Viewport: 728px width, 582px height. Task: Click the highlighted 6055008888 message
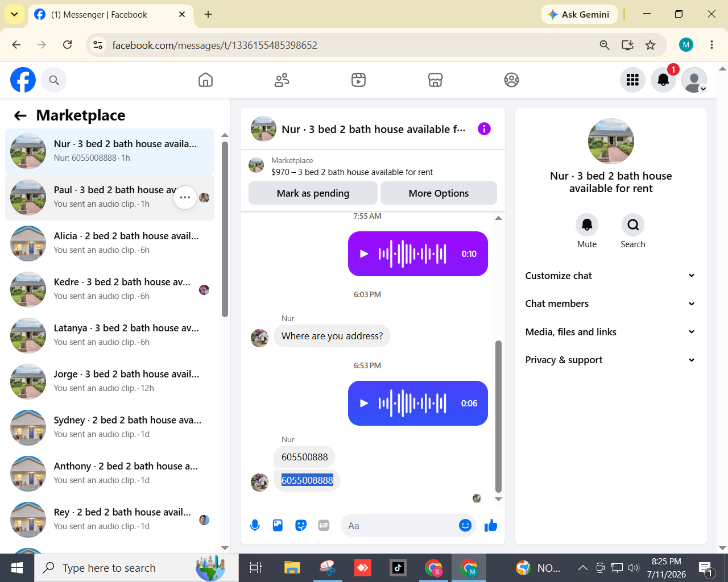[x=307, y=480]
